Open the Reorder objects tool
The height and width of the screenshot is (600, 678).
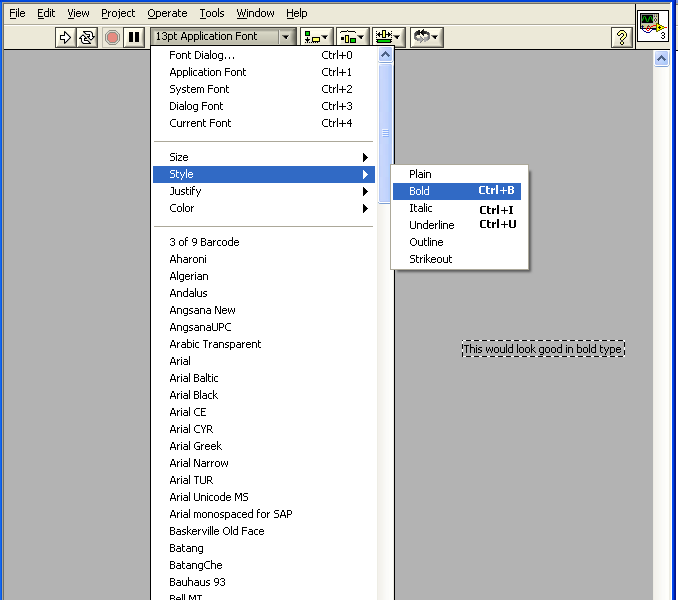tap(427, 37)
